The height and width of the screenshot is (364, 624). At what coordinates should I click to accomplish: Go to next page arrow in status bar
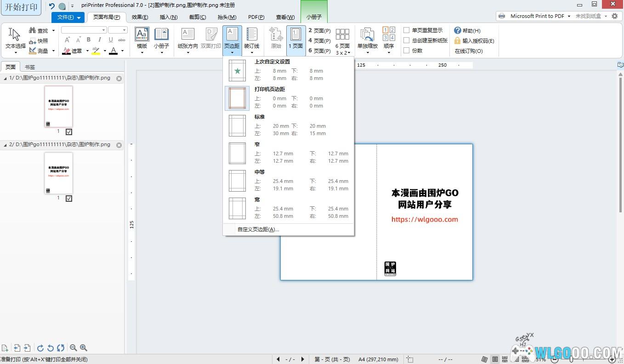(x=302, y=359)
